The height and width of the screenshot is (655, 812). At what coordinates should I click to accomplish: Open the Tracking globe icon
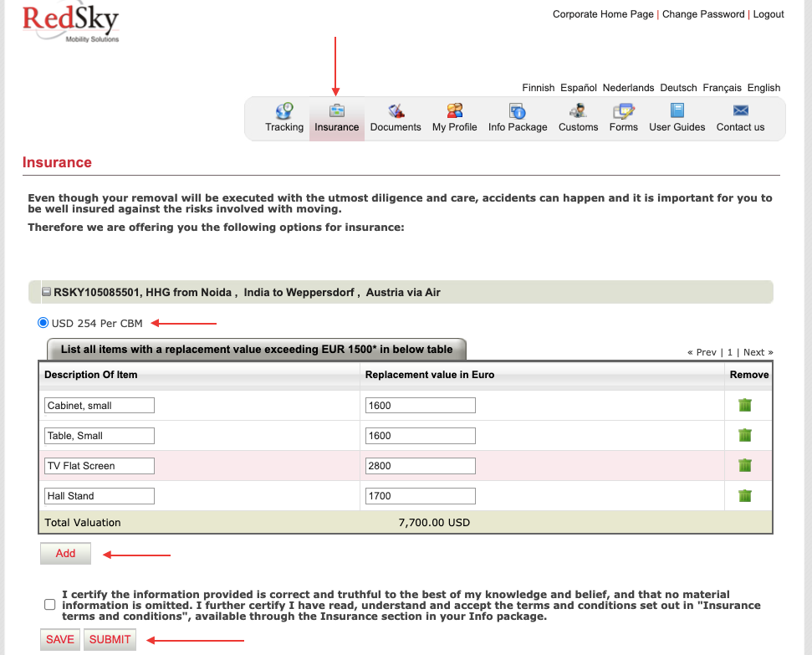point(283,110)
